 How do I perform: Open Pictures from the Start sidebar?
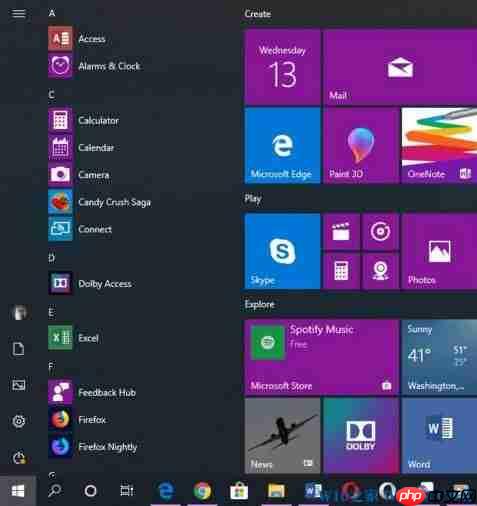tap(19, 385)
